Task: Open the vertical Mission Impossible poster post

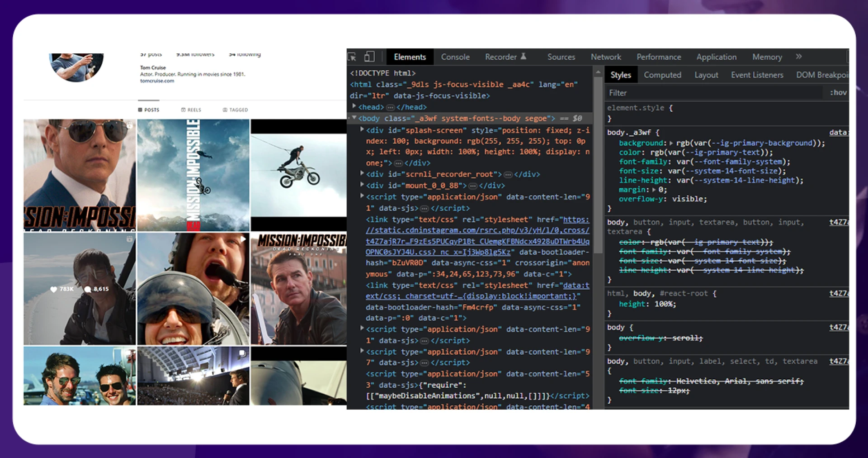Action: tap(193, 175)
